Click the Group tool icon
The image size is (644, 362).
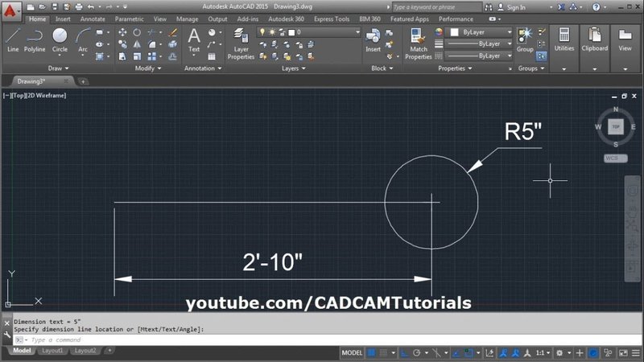pos(525,40)
